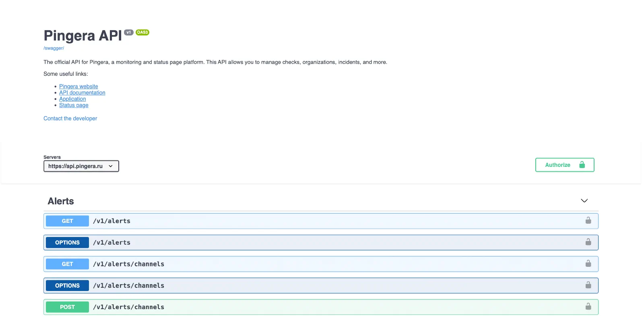Click the 'The official API for Pingera' description
Viewport: 644px width, 318px height.
[215, 62]
